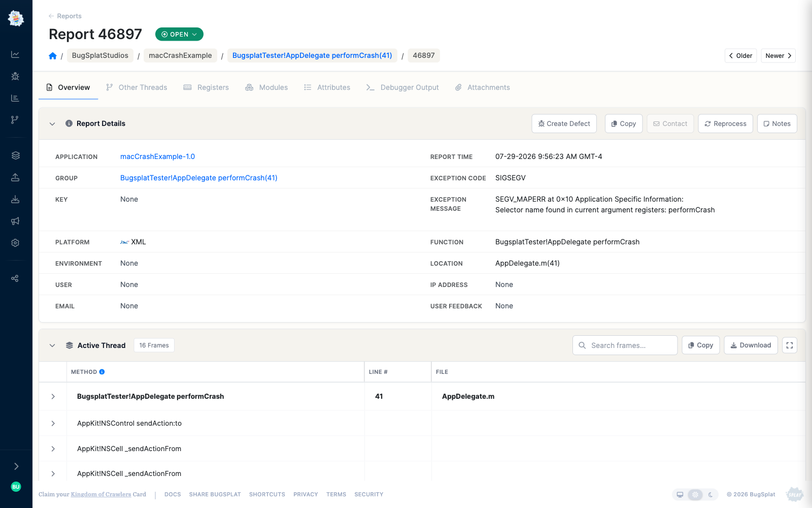Switch to system theme monitor icon
Image resolution: width=812 pixels, height=508 pixels.
point(680,494)
